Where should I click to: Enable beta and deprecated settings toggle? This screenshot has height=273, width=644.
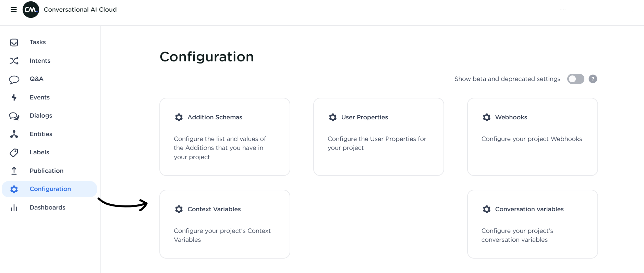pyautogui.click(x=576, y=79)
